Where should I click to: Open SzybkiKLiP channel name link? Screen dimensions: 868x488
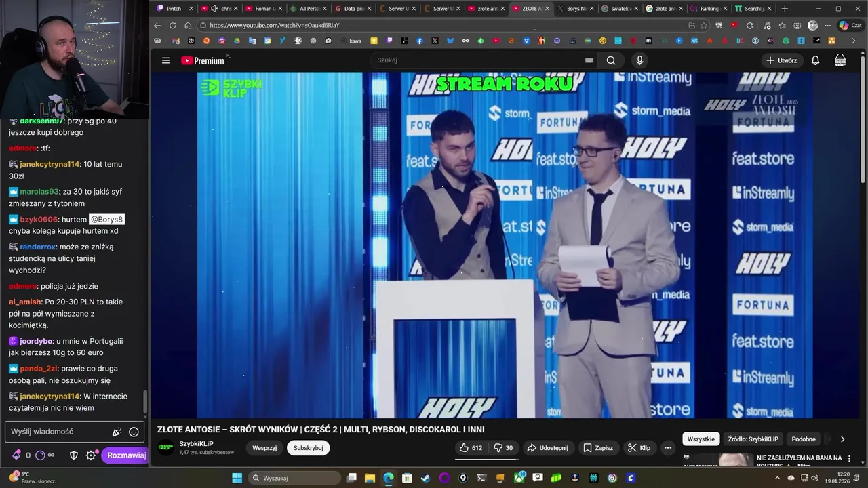pos(196,443)
